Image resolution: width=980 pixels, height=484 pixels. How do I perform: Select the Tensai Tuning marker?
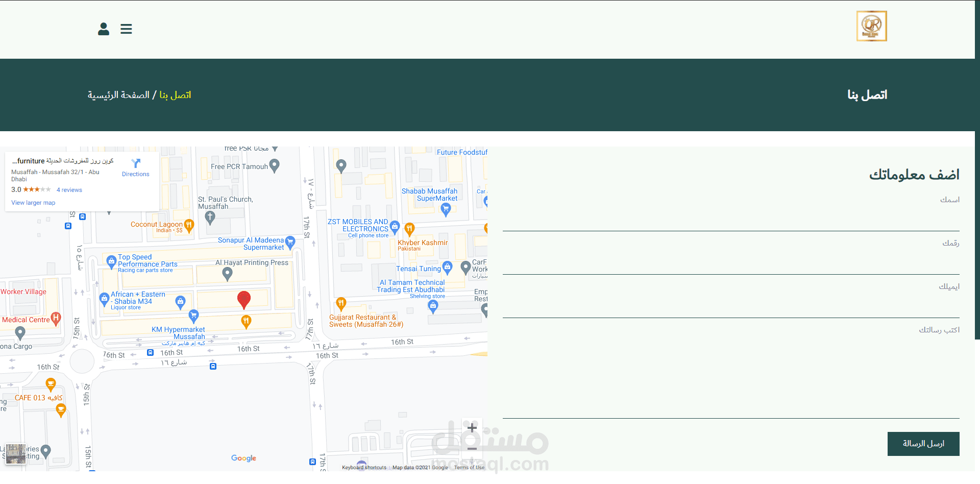pos(448,267)
